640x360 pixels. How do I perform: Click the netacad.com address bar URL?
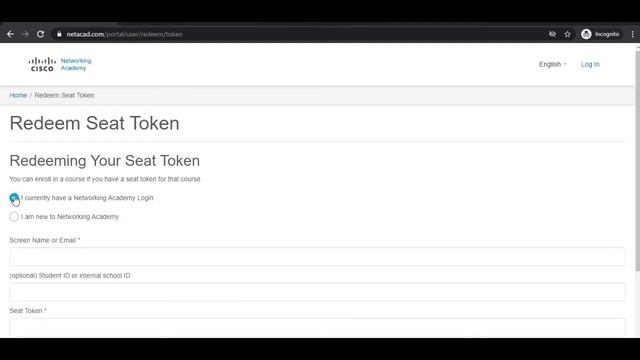point(124,34)
